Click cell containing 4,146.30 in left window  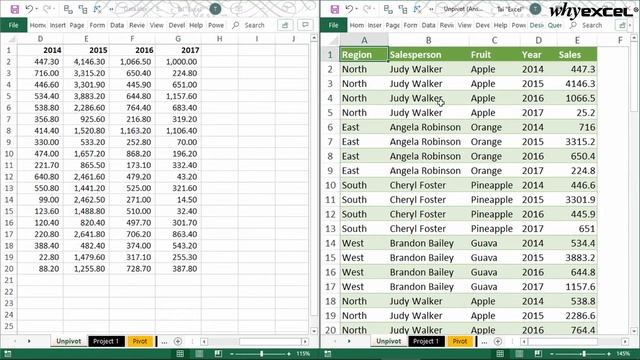tap(86, 62)
